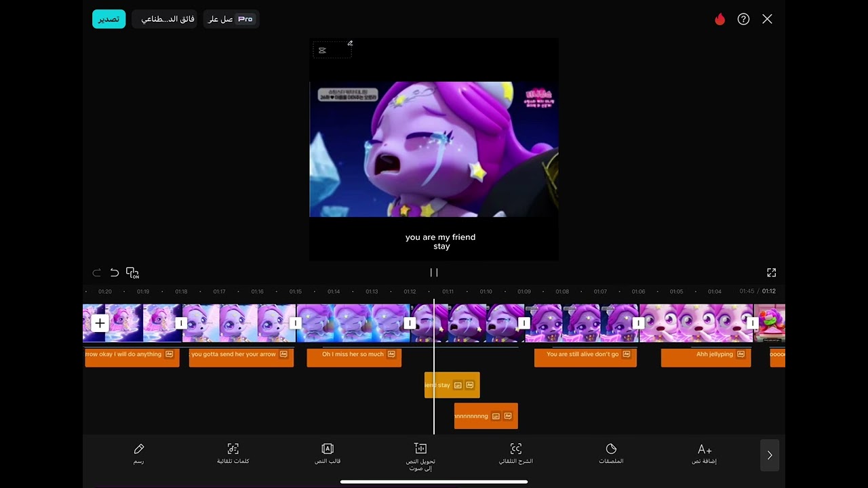Click the 01:04 mark on the ruler
Screen dimensions: 868x488
(x=715, y=291)
